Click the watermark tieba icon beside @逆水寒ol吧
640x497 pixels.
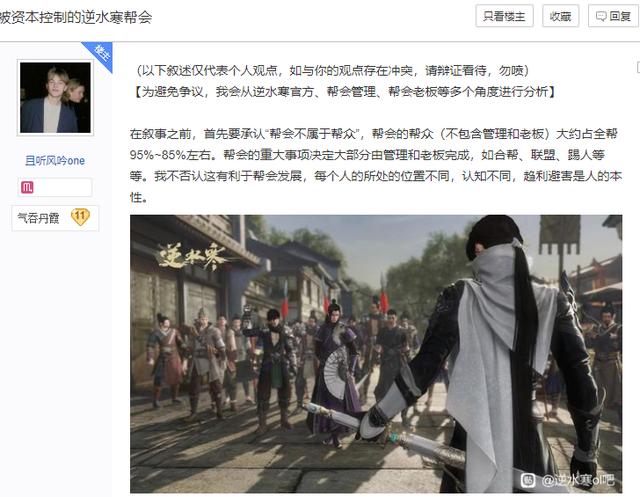(x=528, y=480)
